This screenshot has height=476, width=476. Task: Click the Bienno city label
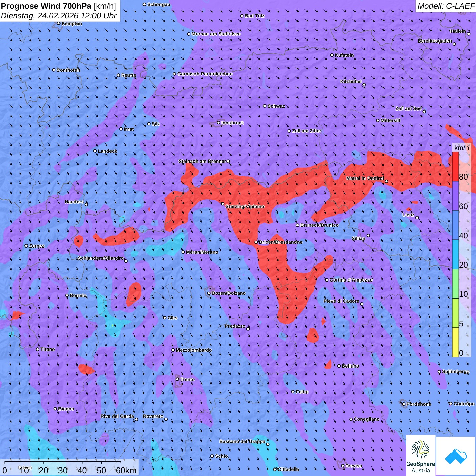click(66, 409)
